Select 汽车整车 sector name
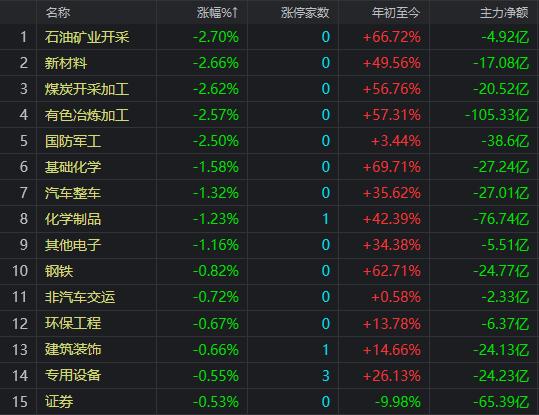This screenshot has height=415, width=539. point(73,193)
